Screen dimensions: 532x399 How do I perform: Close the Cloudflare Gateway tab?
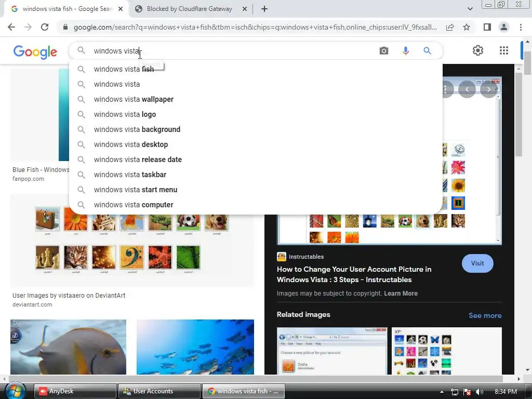point(244,9)
